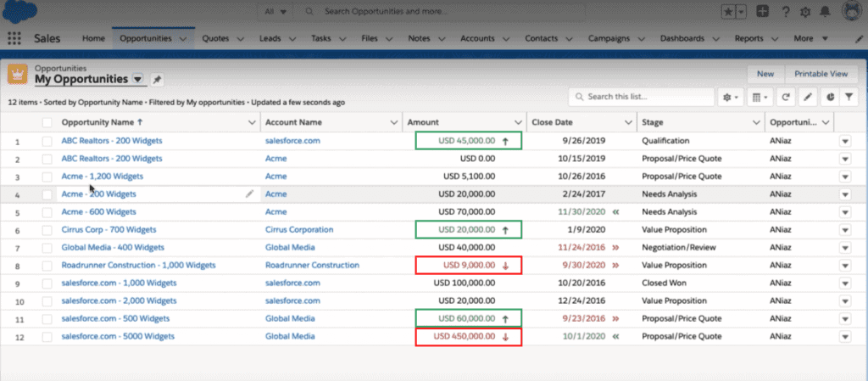Viewport: 868px width, 381px height.
Task: Click the Salesforce cloud logo
Action: tap(20, 10)
